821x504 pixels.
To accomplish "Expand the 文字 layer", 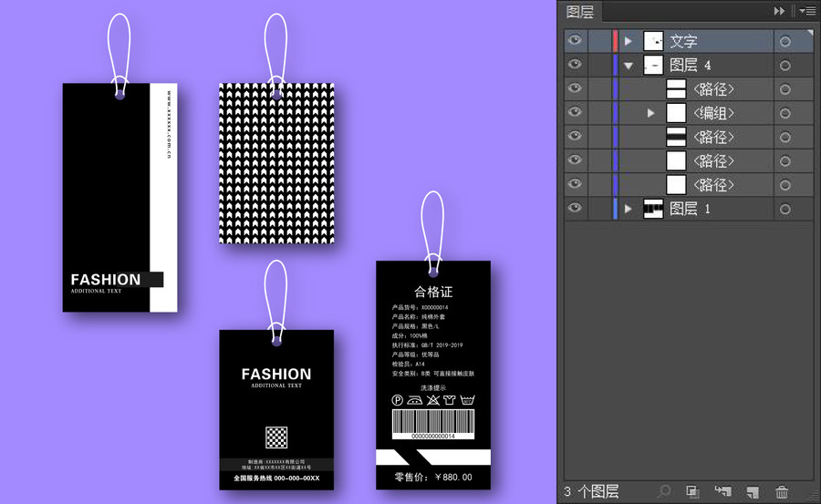I will coord(629,41).
